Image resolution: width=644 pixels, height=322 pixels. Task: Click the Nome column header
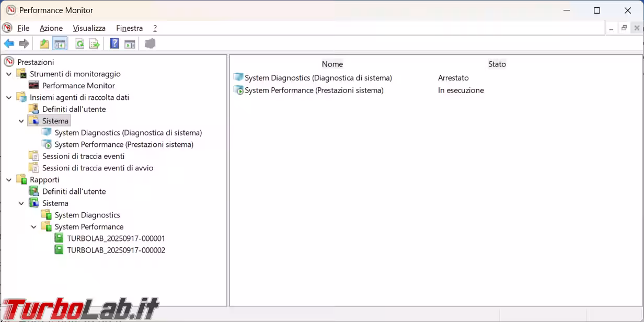coord(332,64)
